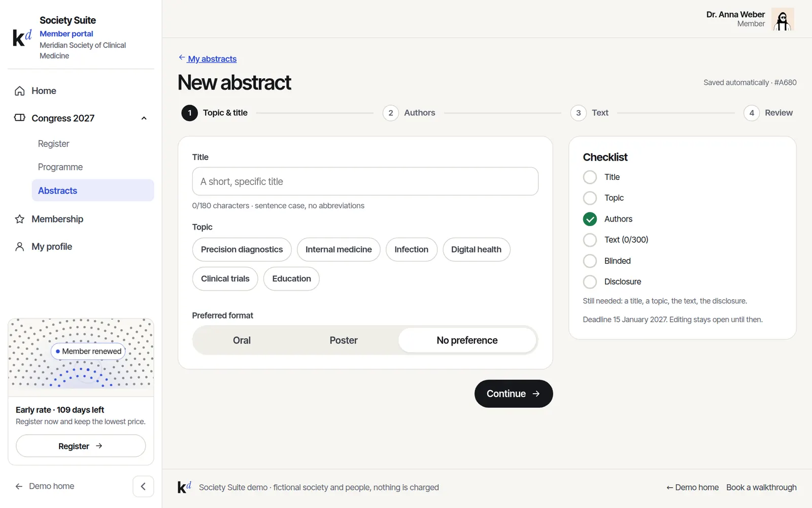Screen dimensions: 812x508
Task: Set preferred format to Oral
Action: (242, 340)
